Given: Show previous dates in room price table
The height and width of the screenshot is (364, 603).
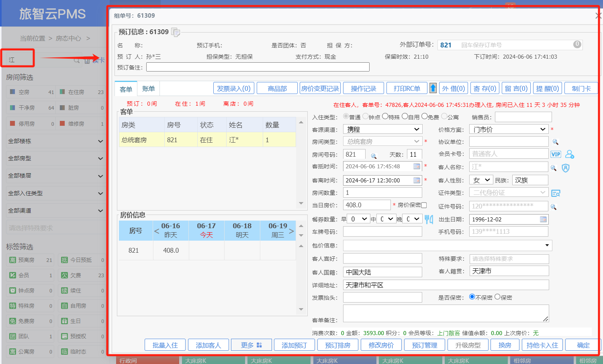Looking at the screenshot, I should coord(157,231).
